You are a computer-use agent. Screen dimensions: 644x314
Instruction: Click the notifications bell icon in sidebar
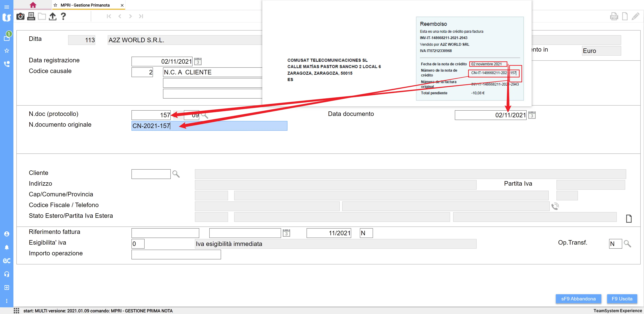[x=7, y=247]
